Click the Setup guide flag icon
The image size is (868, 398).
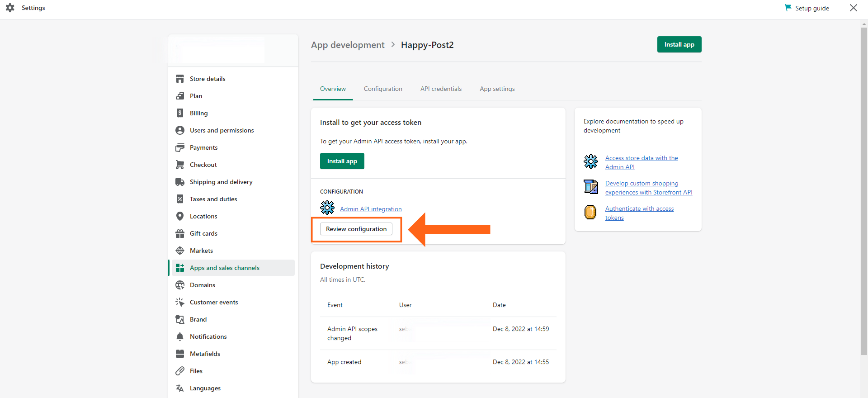[x=788, y=8]
